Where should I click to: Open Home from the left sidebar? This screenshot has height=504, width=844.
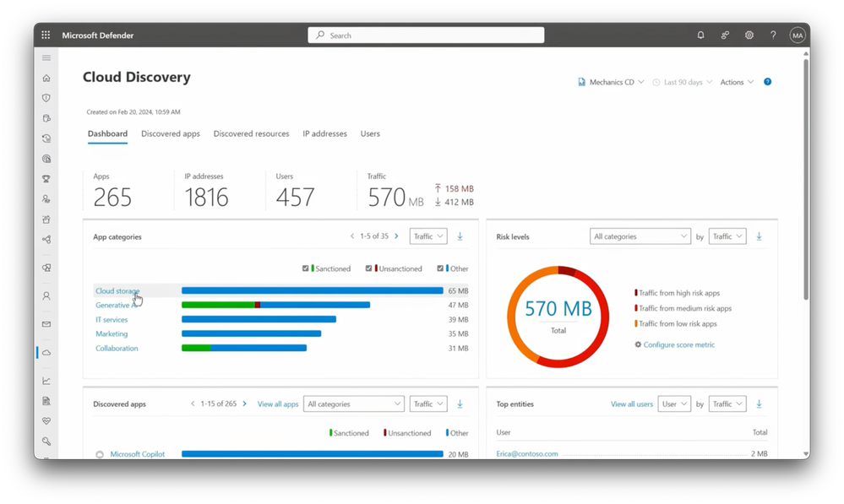pyautogui.click(x=46, y=78)
